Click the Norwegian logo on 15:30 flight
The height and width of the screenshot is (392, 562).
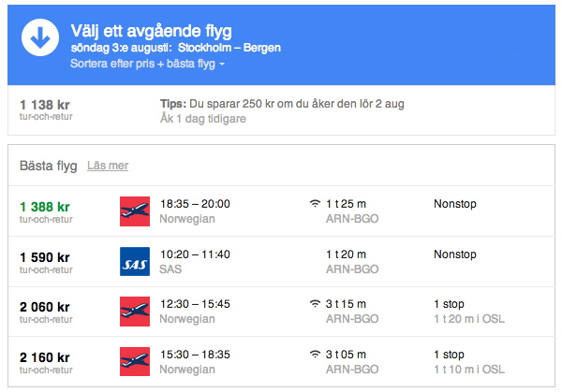pyautogui.click(x=135, y=361)
